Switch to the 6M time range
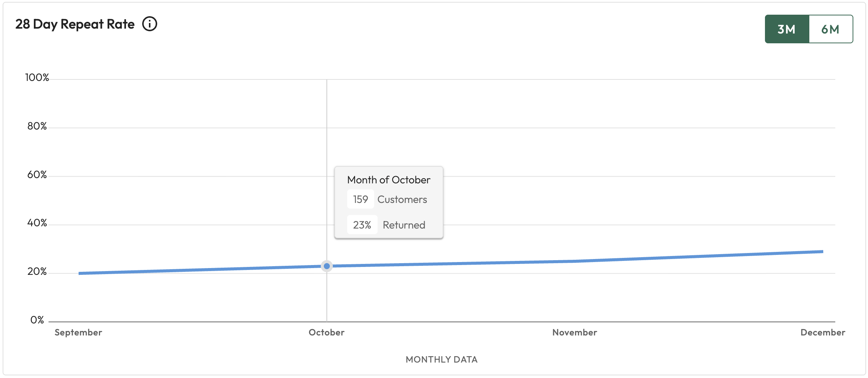This screenshot has height=378, width=868. 830,29
